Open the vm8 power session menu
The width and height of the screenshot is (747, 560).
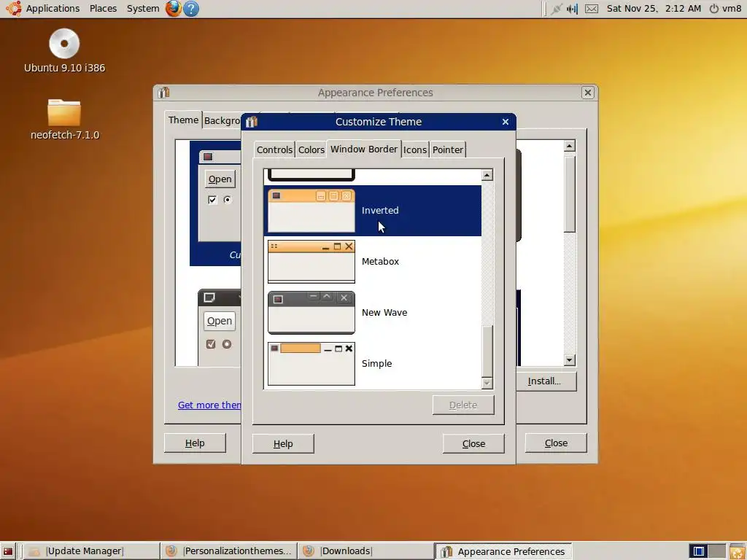725,9
